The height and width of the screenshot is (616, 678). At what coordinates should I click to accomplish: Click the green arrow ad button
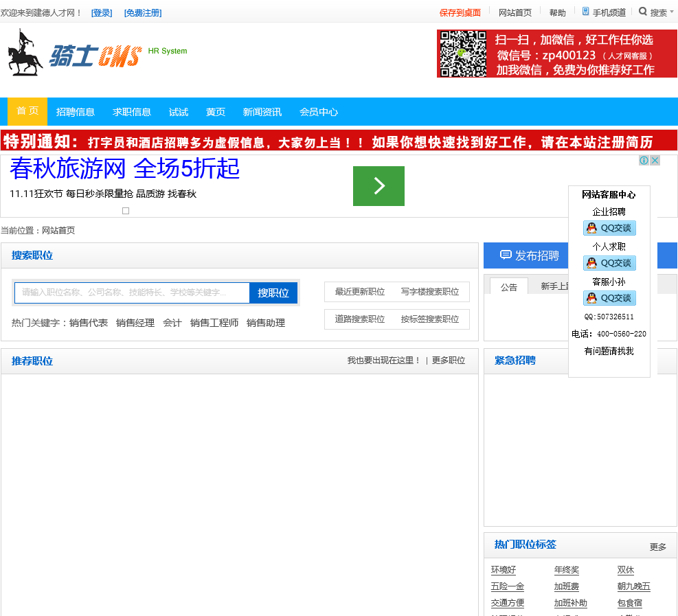click(x=378, y=186)
